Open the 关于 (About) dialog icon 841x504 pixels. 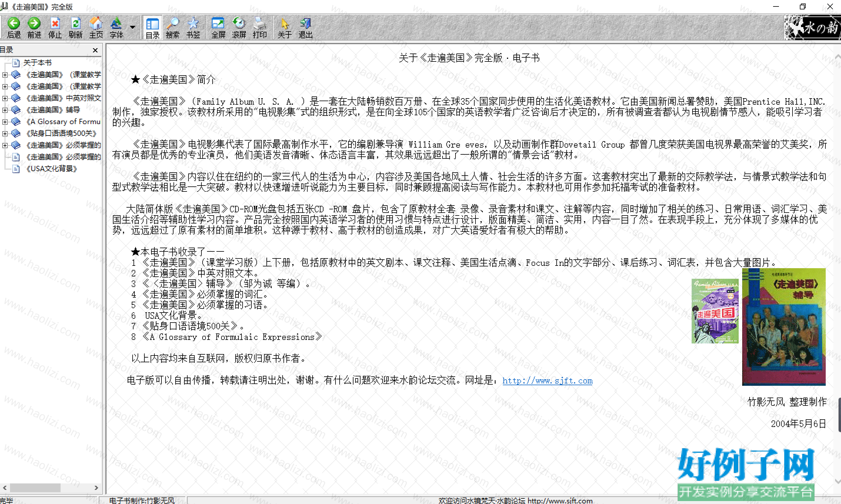[285, 28]
